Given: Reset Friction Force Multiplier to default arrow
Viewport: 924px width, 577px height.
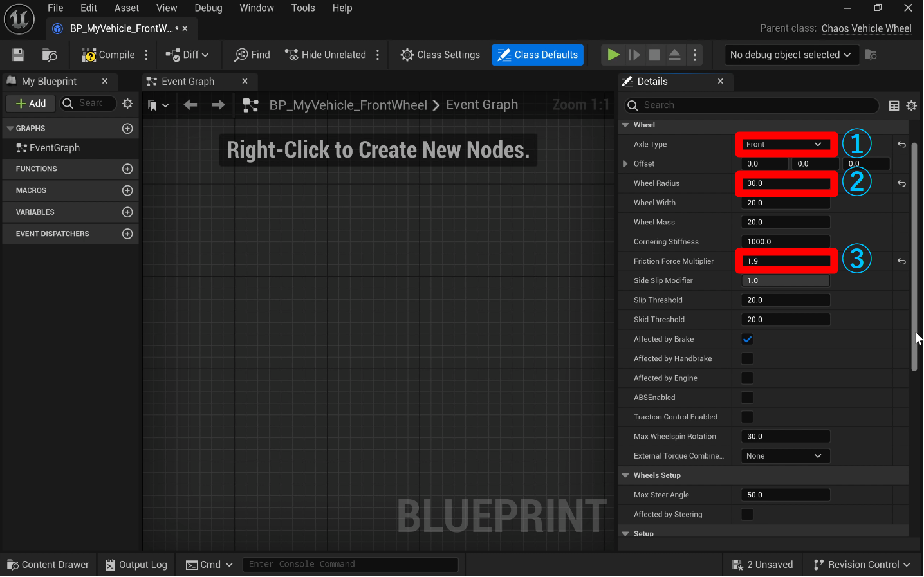Looking at the screenshot, I should (901, 261).
